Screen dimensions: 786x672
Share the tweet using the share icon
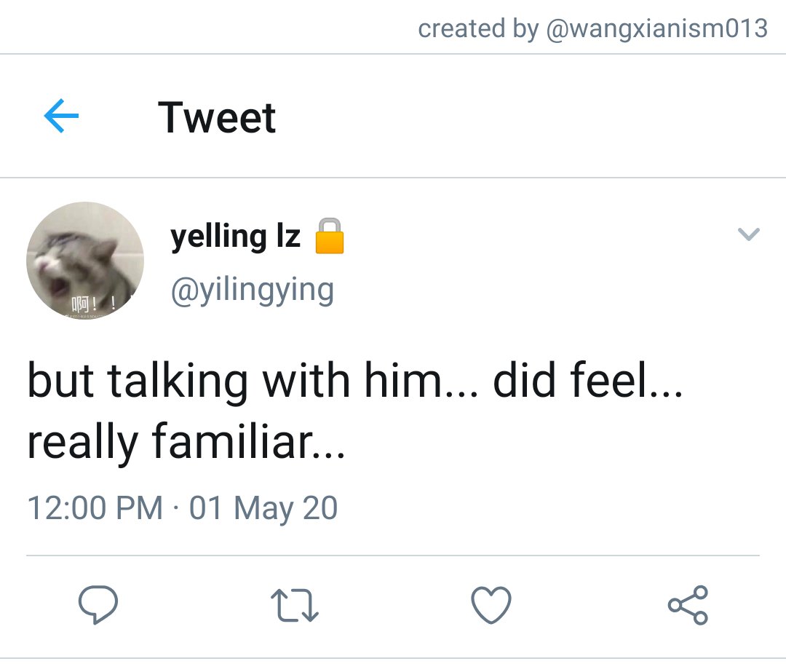[688, 605]
